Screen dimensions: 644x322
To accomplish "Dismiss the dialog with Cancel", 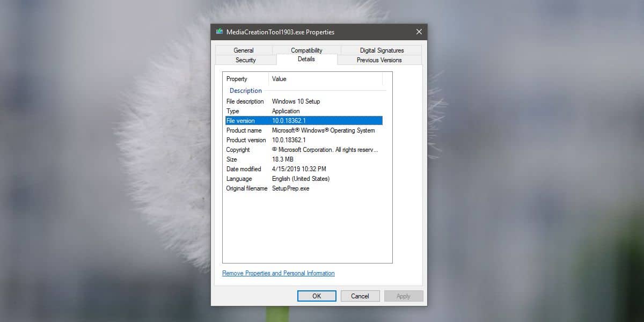I will pyautogui.click(x=360, y=296).
